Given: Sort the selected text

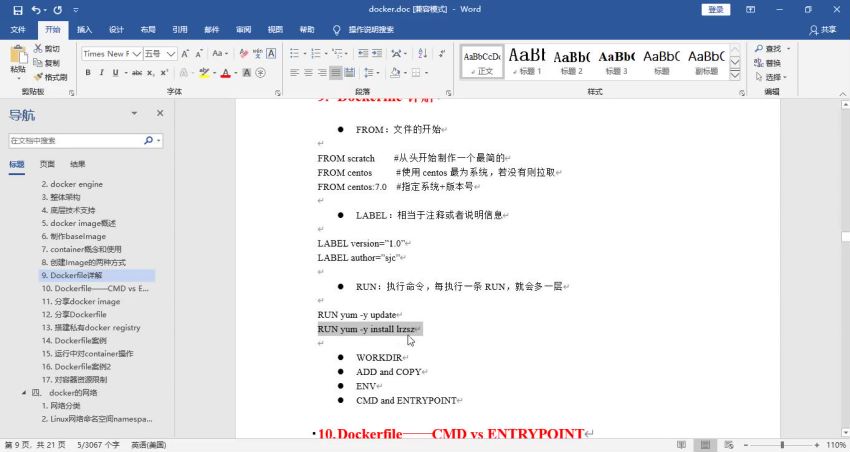Looking at the screenshot, I should tap(423, 54).
